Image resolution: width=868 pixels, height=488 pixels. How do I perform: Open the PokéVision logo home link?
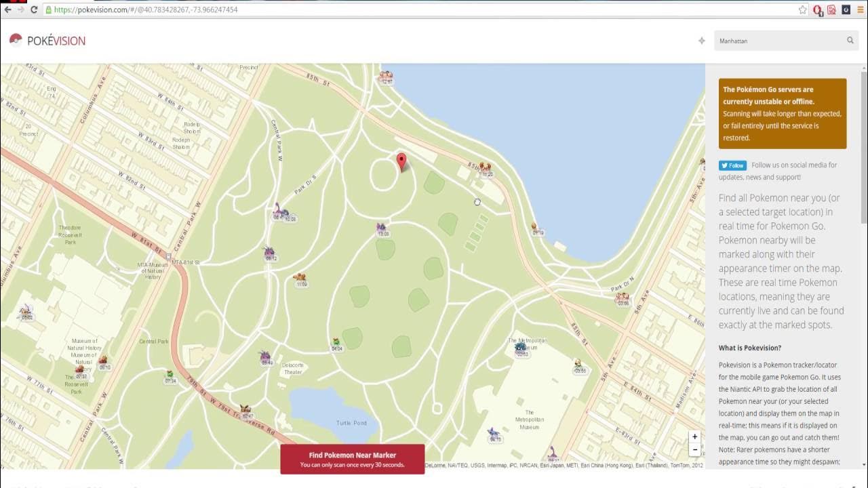pos(47,41)
